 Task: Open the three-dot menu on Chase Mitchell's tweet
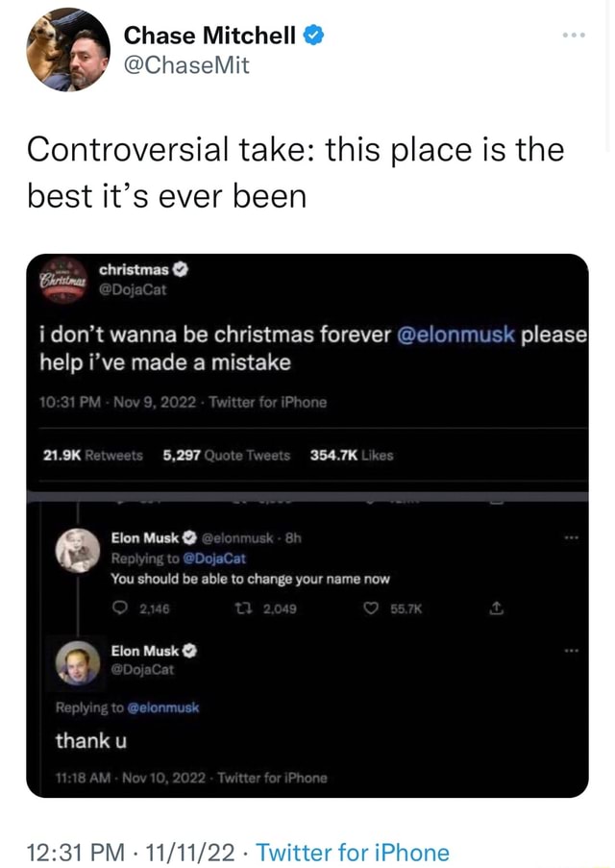point(574,34)
